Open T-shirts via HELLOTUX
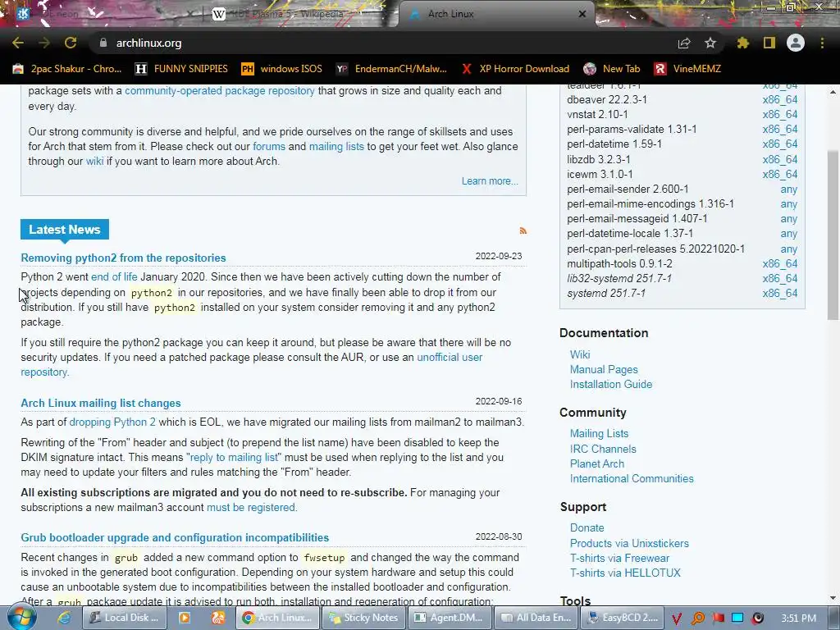The height and width of the screenshot is (630, 840). (624, 573)
